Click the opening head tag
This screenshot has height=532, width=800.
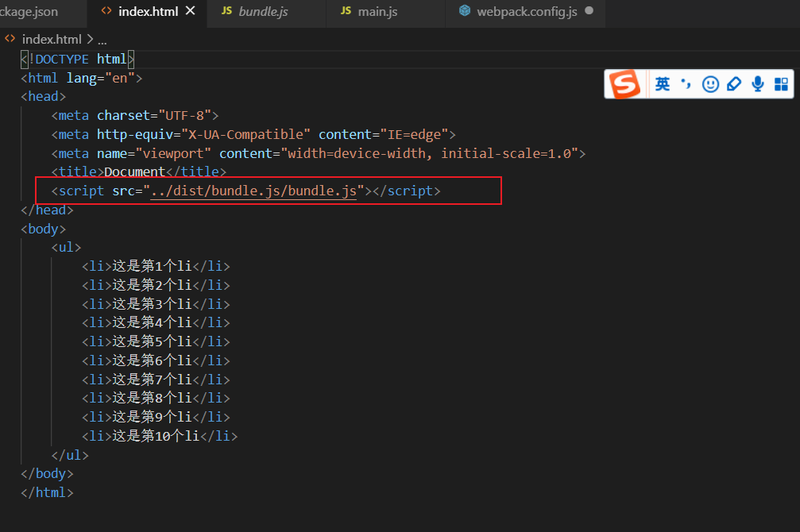tap(44, 96)
